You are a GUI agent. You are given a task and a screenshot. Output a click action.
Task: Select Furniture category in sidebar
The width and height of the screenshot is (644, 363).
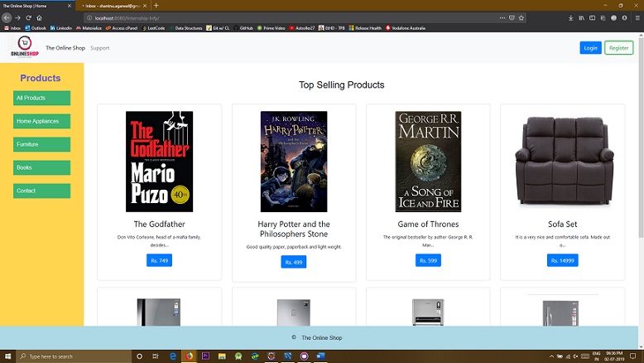click(41, 144)
